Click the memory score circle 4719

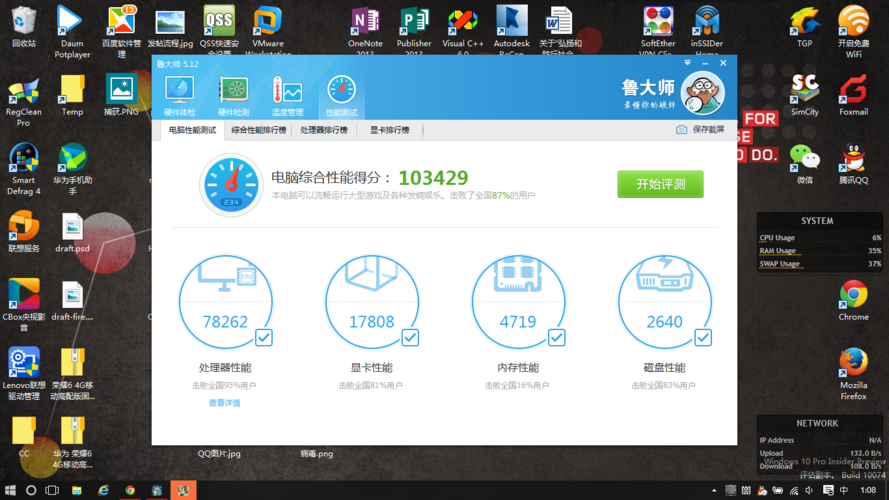point(518,302)
